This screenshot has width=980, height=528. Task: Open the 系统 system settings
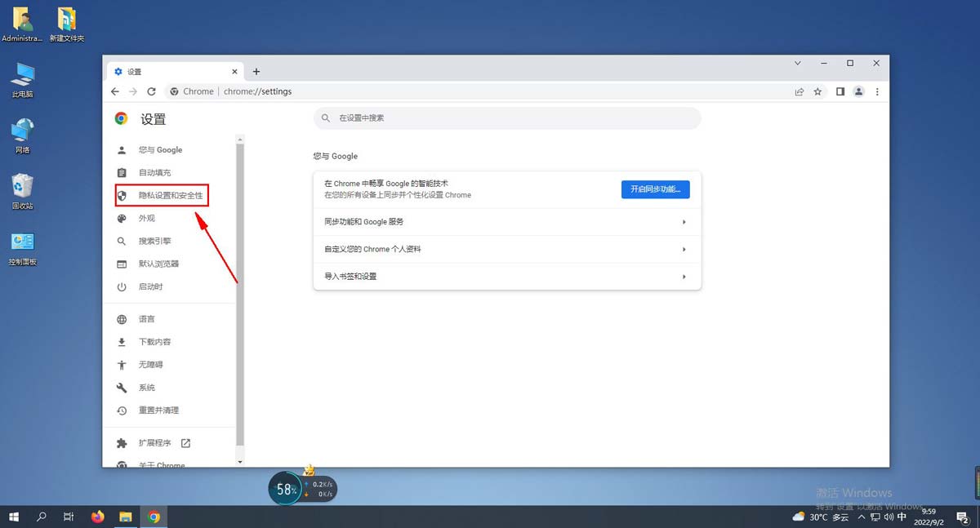(x=146, y=388)
